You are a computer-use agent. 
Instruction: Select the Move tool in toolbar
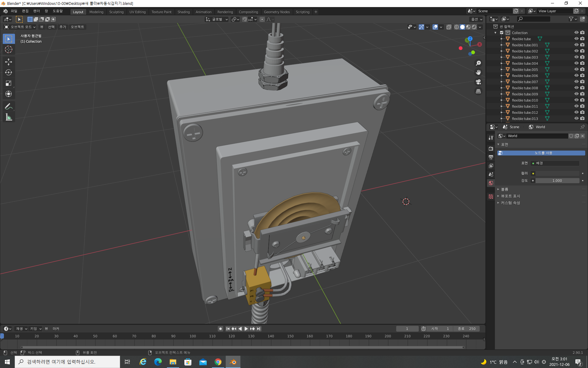pos(9,62)
